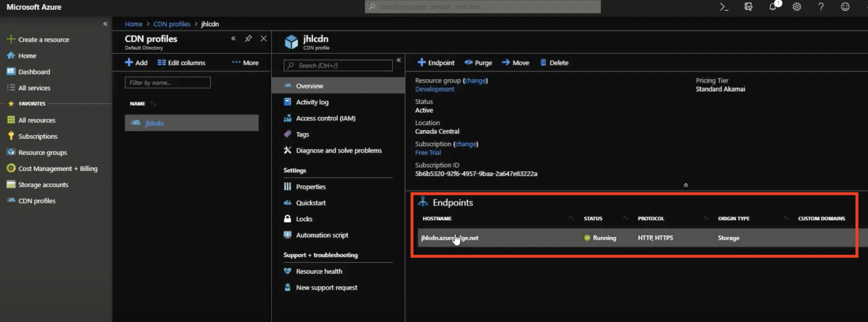Viewport: 868px width, 322px height.
Task: Click the Free Trial subscription link
Action: [x=428, y=153]
